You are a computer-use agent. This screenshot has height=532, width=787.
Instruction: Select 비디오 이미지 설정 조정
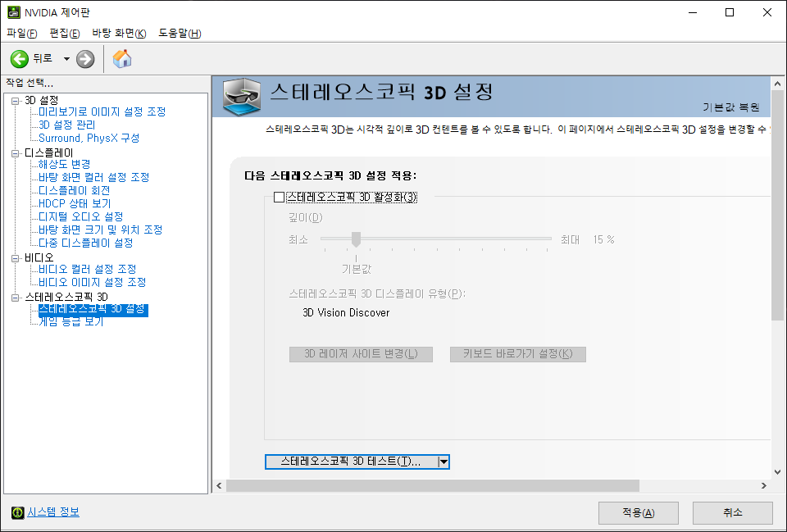tap(93, 282)
